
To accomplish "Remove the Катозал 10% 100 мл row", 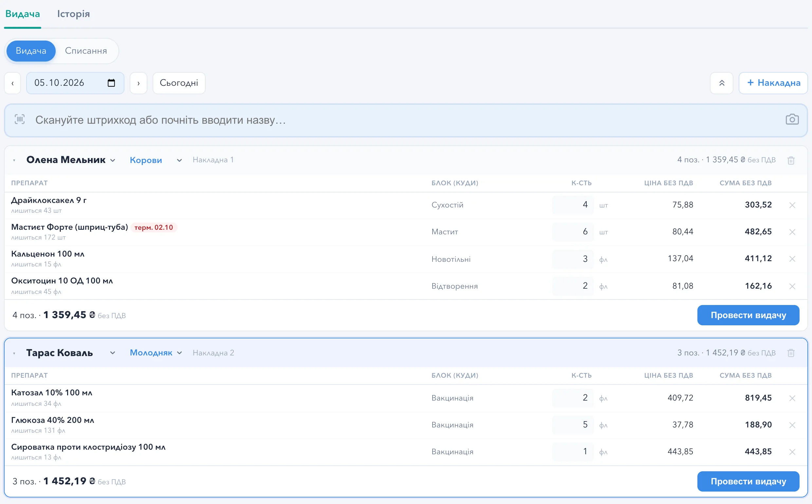I will [x=792, y=398].
